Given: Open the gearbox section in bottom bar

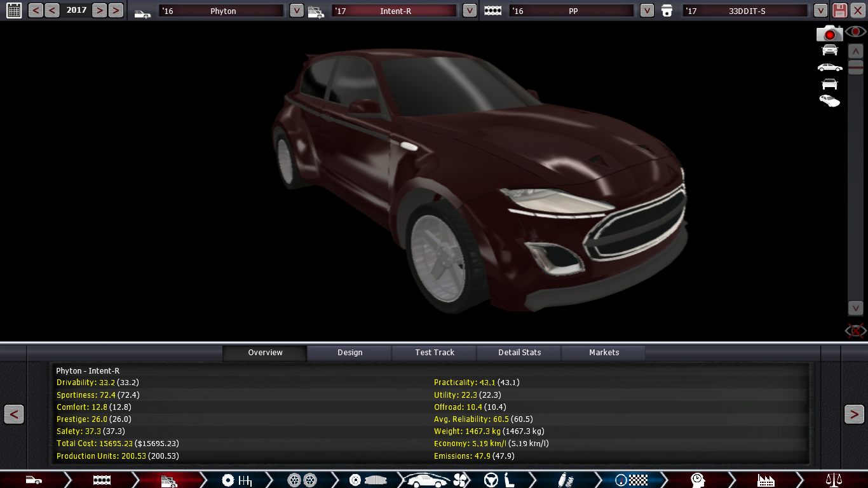Looking at the screenshot, I should click(236, 480).
